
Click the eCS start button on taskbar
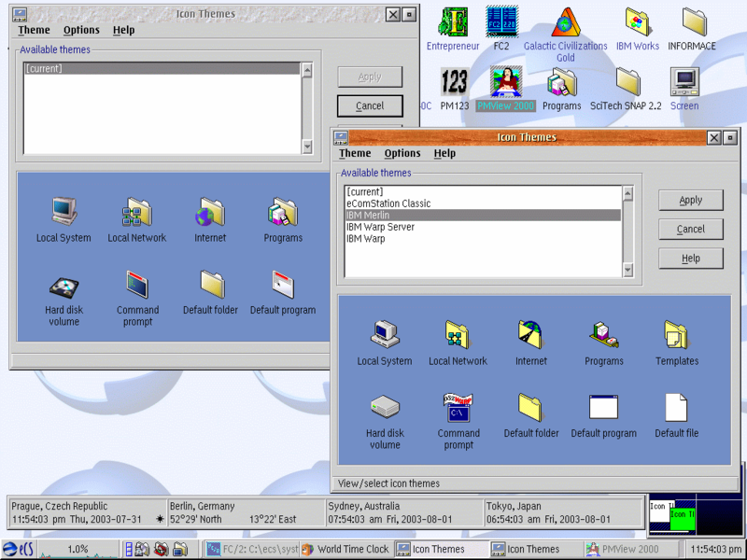18,549
